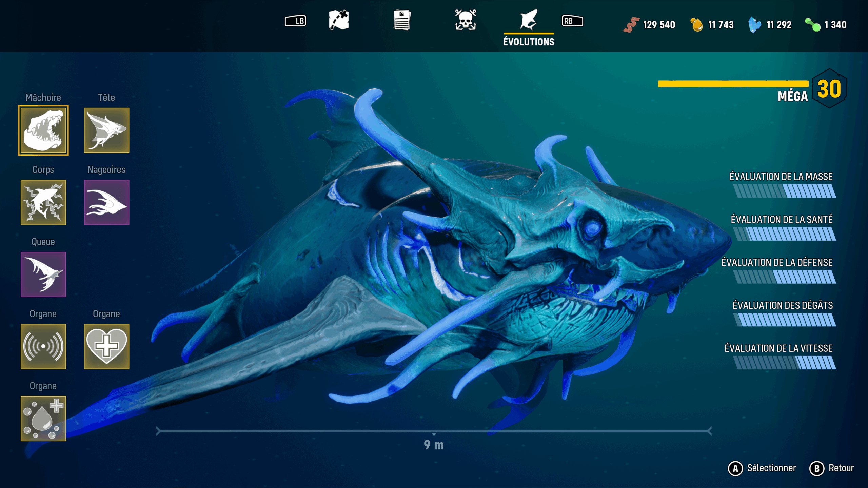This screenshot has width=868, height=488.
Task: Click the RB bumper to go right
Action: 572,21
